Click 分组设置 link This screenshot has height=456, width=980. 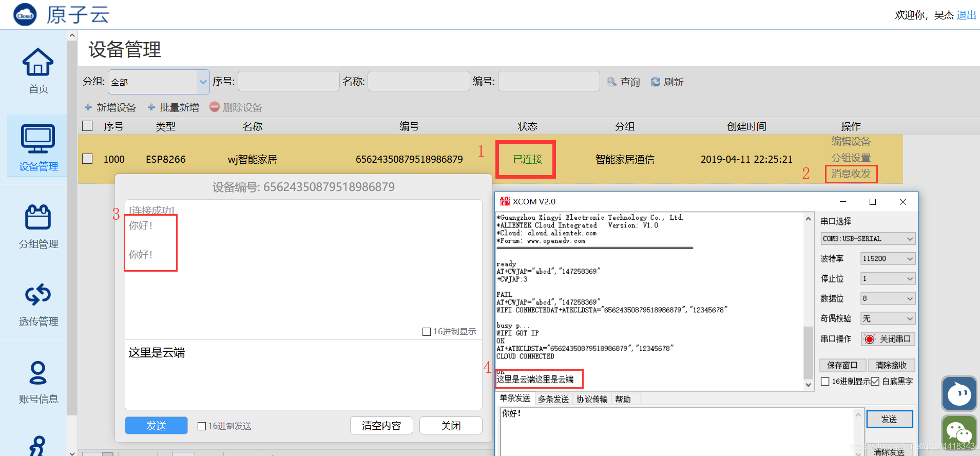(x=851, y=158)
